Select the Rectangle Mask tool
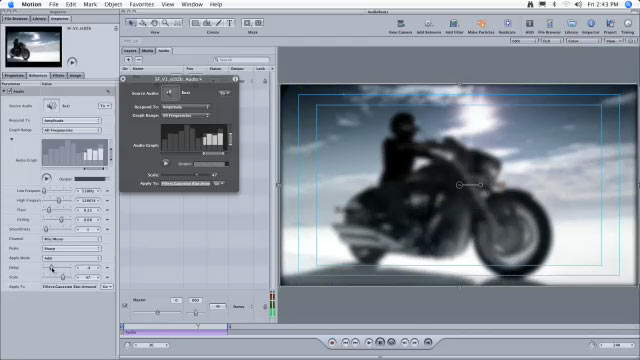Viewport: 640px width, 360px height. (247, 23)
